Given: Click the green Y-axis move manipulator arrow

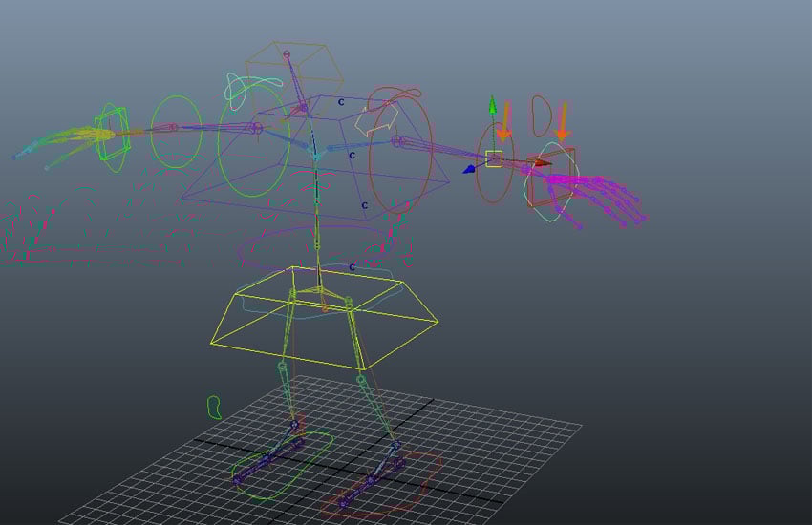Looking at the screenshot, I should click(493, 104).
